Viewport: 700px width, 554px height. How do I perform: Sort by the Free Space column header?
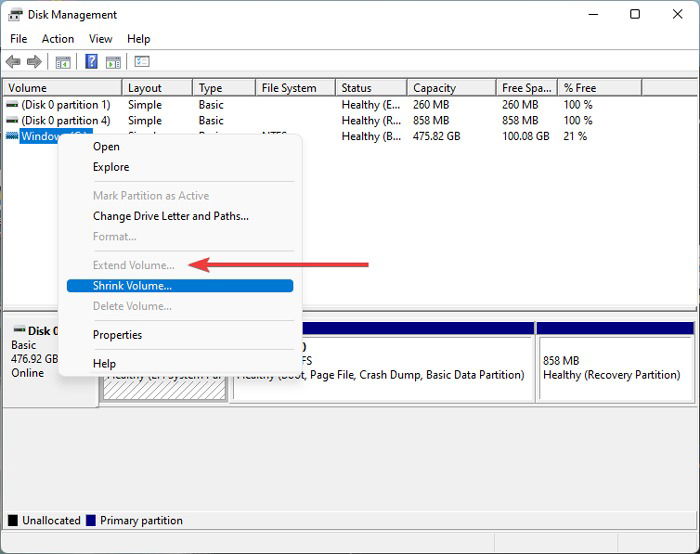[527, 88]
